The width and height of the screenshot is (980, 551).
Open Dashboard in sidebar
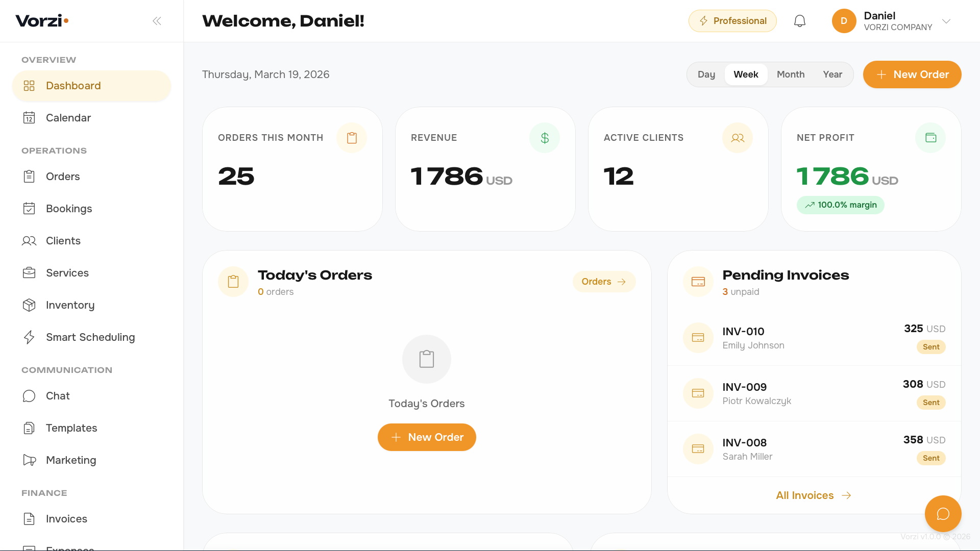(x=91, y=86)
